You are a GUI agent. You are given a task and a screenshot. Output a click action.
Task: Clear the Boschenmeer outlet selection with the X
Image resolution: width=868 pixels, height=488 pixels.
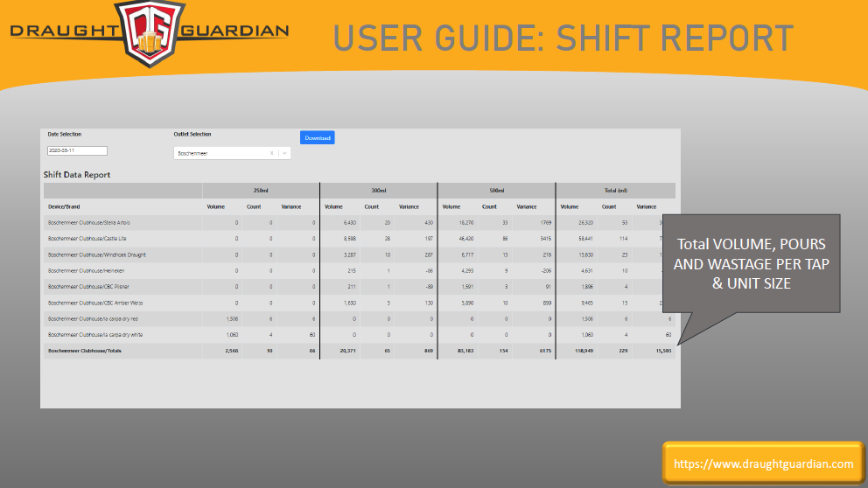272,153
